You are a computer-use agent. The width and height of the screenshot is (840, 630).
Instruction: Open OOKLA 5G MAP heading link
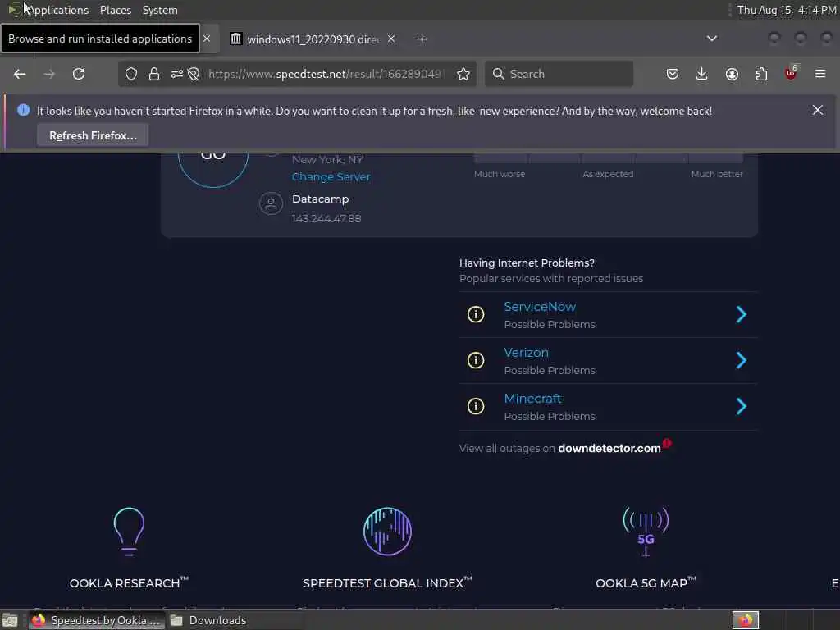point(646,583)
